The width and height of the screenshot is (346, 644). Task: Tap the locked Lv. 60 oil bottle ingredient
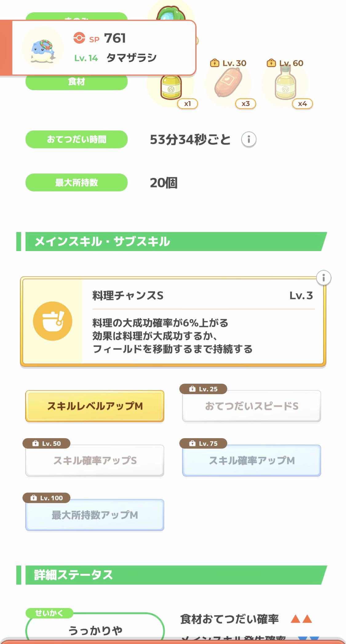285,83
